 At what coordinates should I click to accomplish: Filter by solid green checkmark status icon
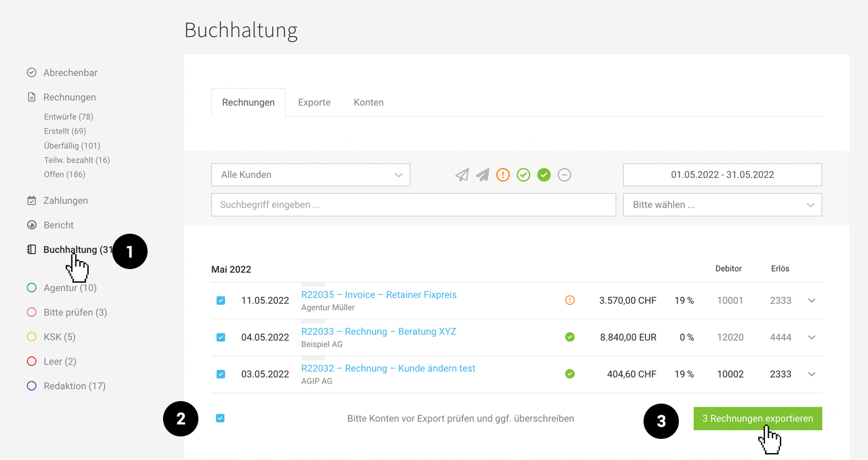tap(544, 175)
